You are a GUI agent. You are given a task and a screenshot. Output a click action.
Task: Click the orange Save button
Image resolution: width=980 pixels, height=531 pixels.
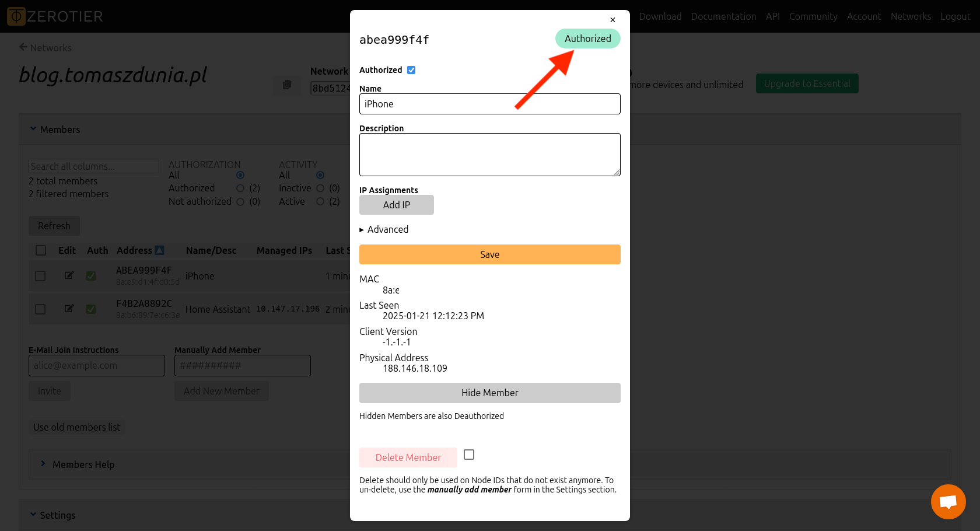pyautogui.click(x=489, y=254)
